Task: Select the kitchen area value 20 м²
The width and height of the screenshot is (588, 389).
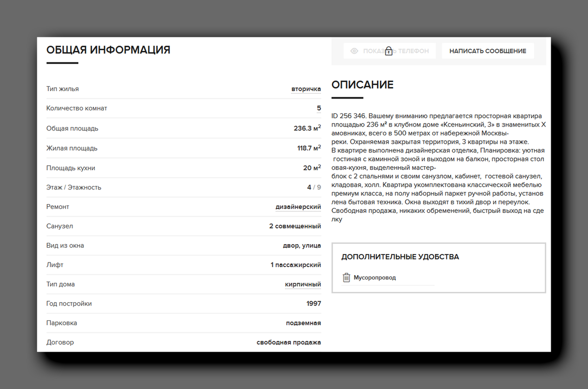Action: (x=312, y=168)
